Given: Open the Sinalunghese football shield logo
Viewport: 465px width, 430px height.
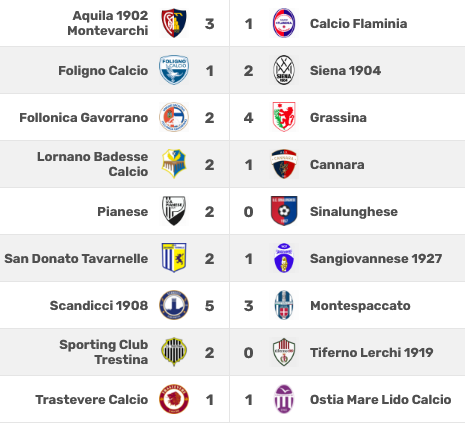Looking at the screenshot, I should point(284,211).
